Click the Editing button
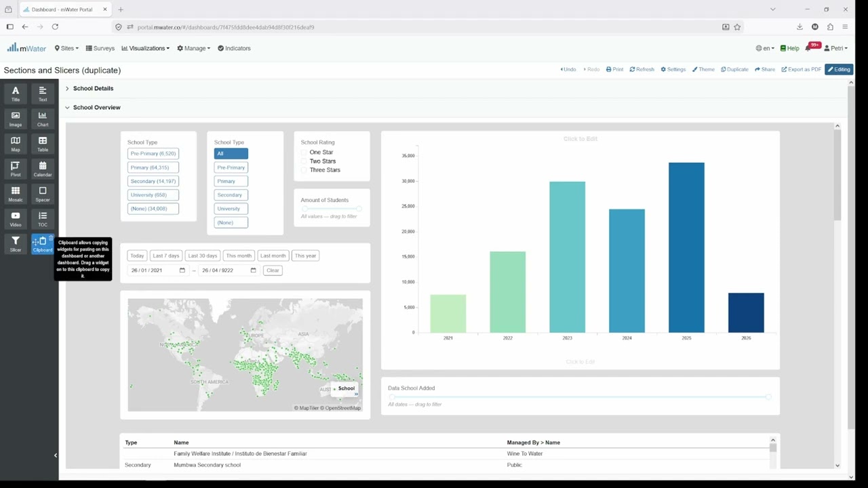 click(839, 70)
